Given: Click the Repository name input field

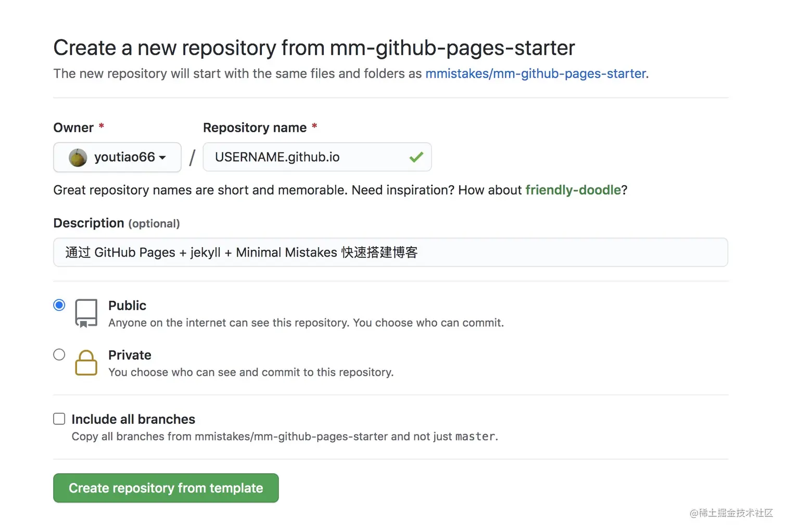Looking at the screenshot, I should [x=317, y=157].
